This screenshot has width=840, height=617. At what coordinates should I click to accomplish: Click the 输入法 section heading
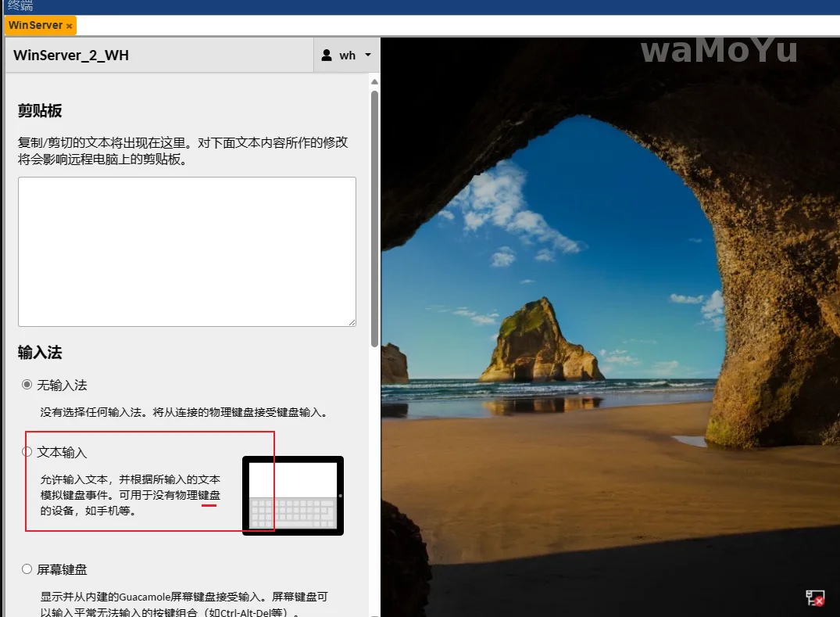point(40,353)
